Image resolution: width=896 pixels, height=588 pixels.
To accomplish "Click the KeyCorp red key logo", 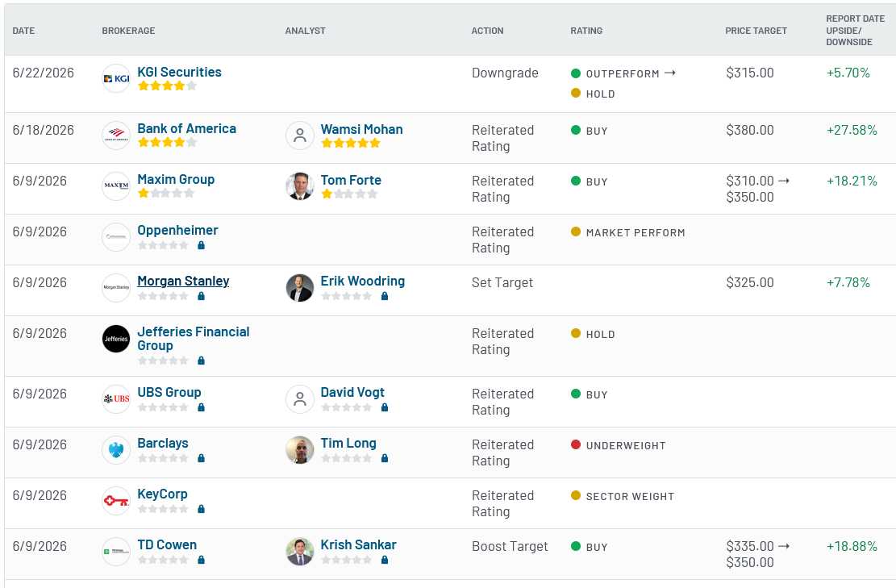I will tap(116, 501).
